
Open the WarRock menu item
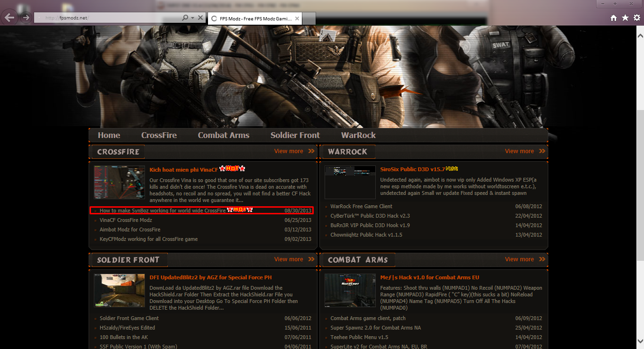[x=358, y=135]
